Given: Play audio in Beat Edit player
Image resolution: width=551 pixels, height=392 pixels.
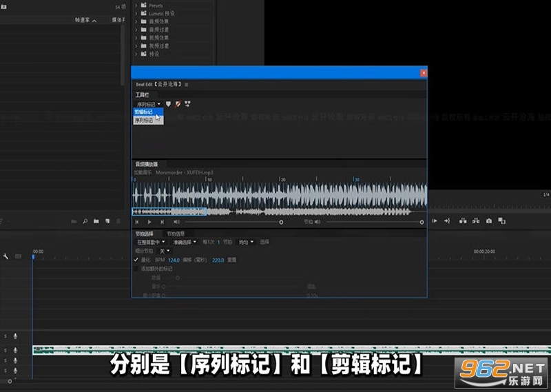Looking at the screenshot, I should pyautogui.click(x=149, y=222).
